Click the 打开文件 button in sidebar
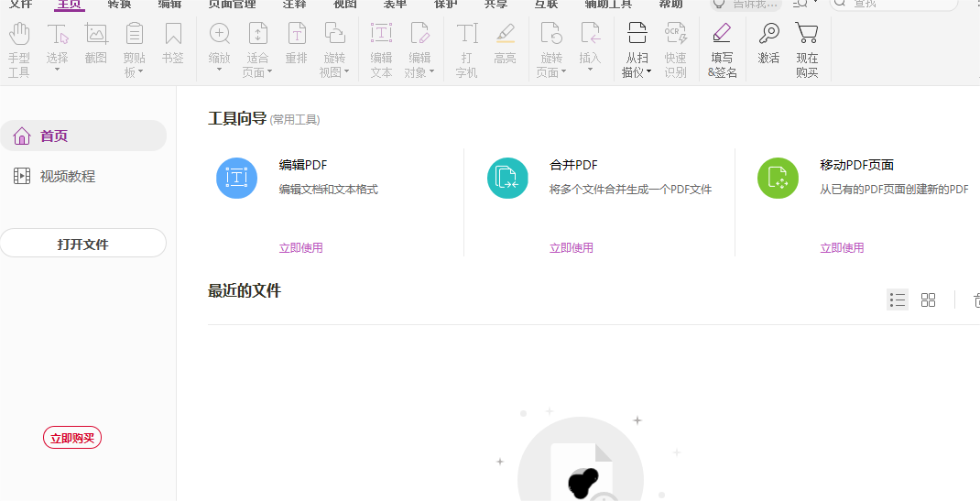 83,244
